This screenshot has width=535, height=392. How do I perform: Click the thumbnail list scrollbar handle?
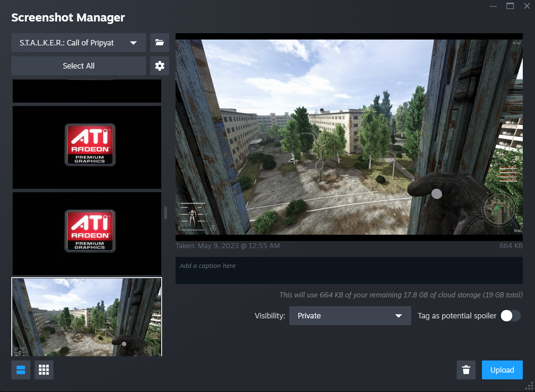point(165,213)
